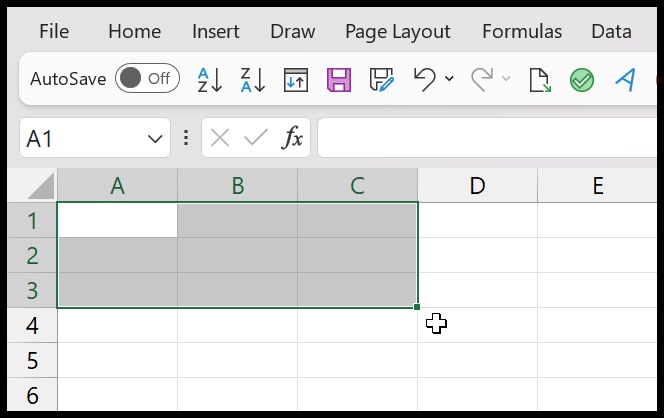Undo the last action
Image resolution: width=664 pixels, height=418 pixels.
click(x=424, y=78)
